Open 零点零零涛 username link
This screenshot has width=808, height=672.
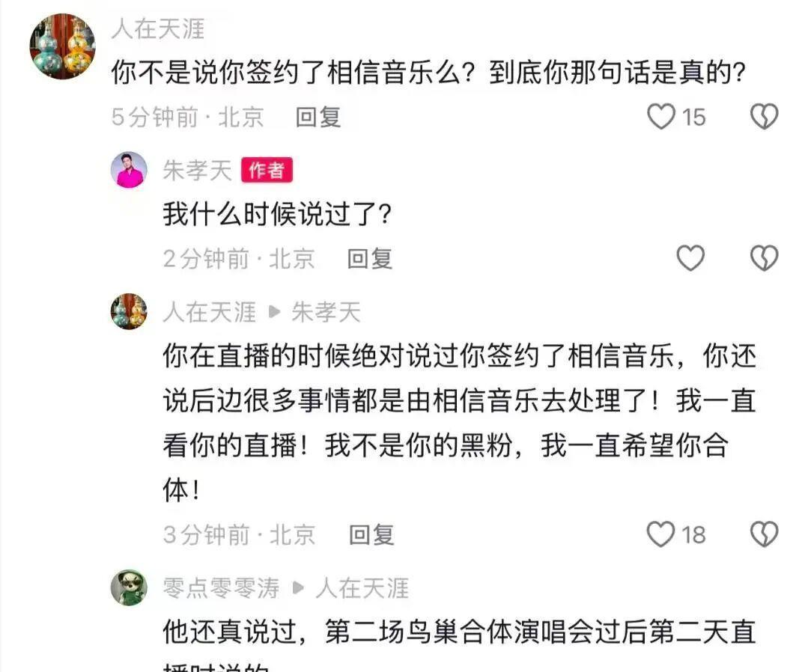(221, 588)
